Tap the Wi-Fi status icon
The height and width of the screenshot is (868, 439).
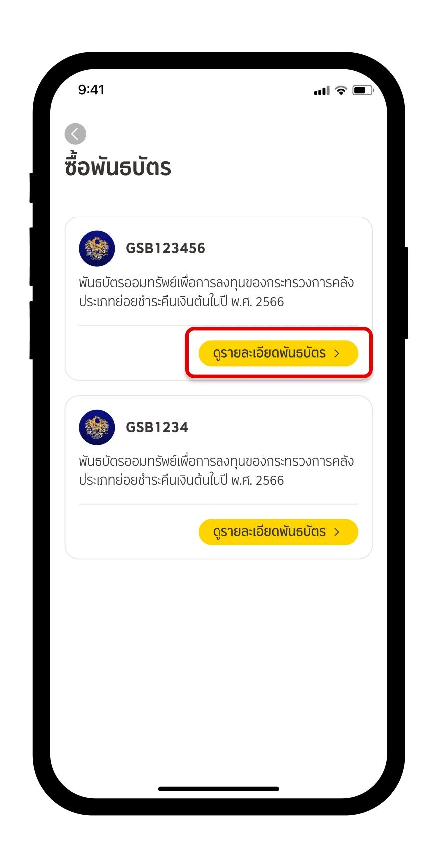[x=341, y=90]
